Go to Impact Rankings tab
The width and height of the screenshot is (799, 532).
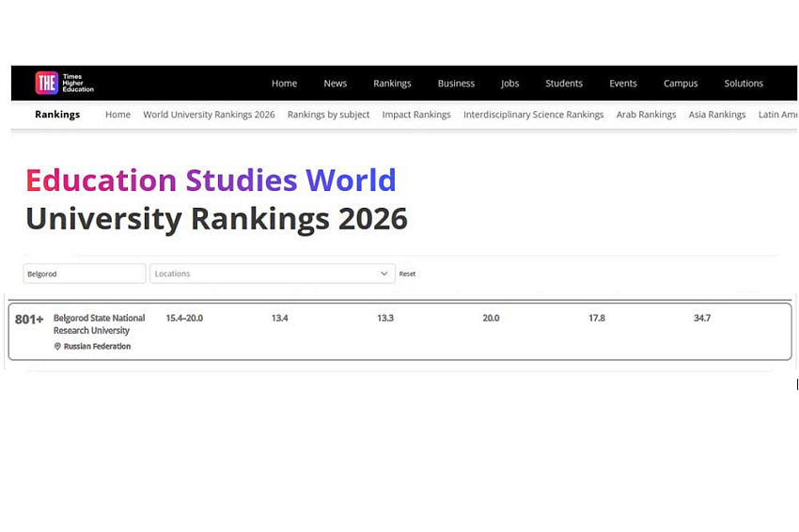click(416, 115)
